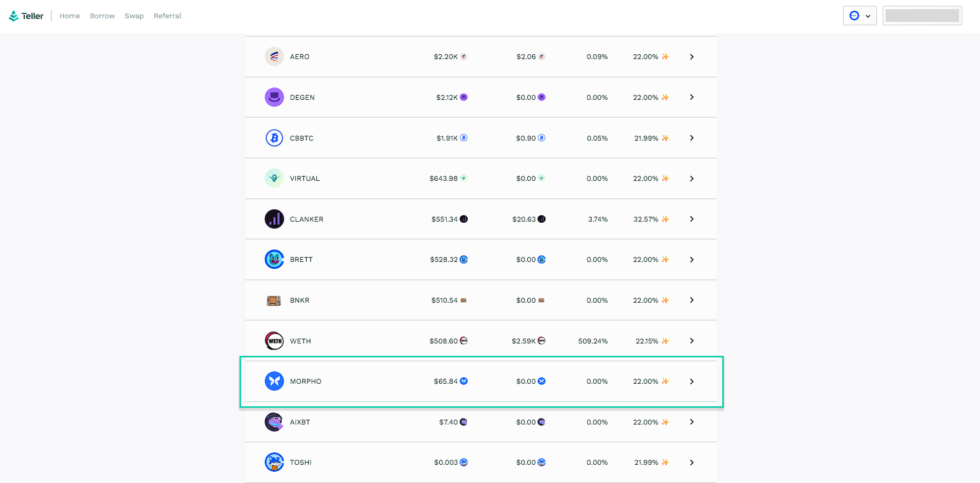Click the BRETT token icon
Viewport: 980px width, 483px height.
coord(274,259)
